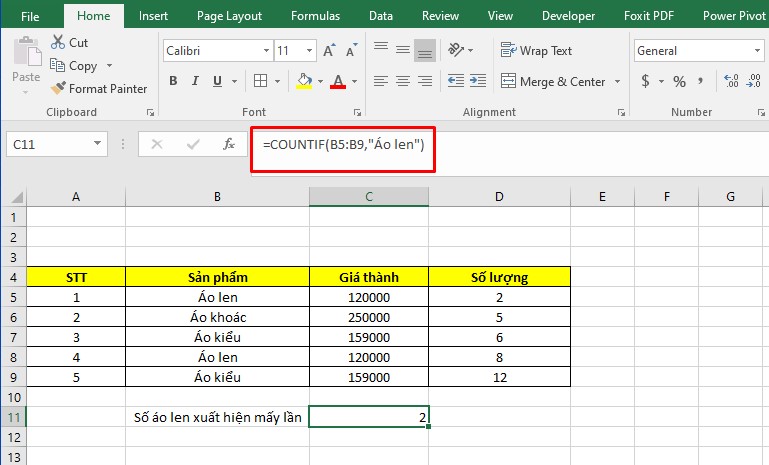This screenshot has height=465, width=769.
Task: Apply accounting dollar format
Action: pyautogui.click(x=645, y=81)
